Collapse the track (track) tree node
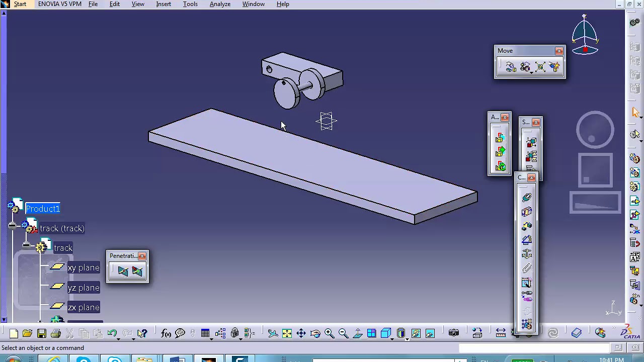The width and height of the screenshot is (644, 362). click(x=12, y=227)
